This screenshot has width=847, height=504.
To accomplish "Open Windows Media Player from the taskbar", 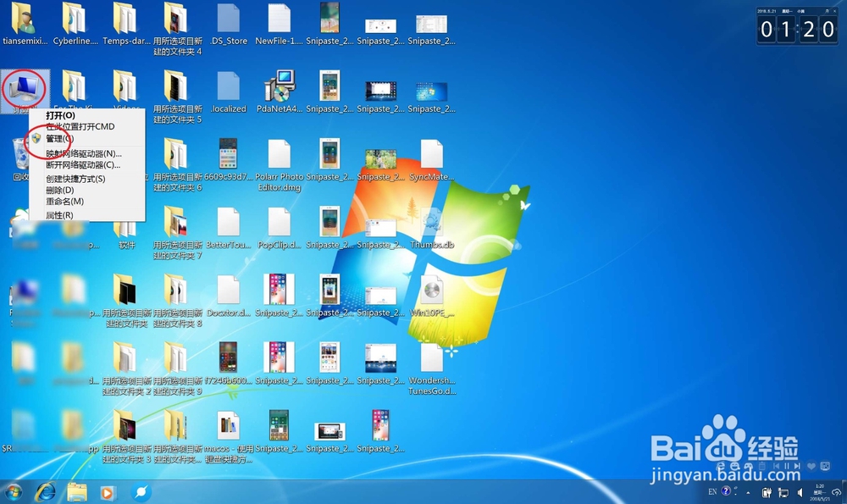I will 107,493.
